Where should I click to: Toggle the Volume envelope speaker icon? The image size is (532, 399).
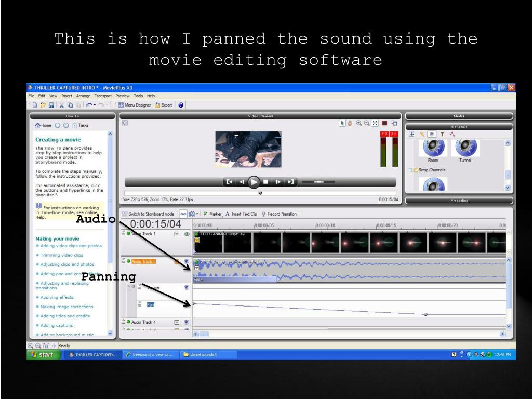point(187,287)
